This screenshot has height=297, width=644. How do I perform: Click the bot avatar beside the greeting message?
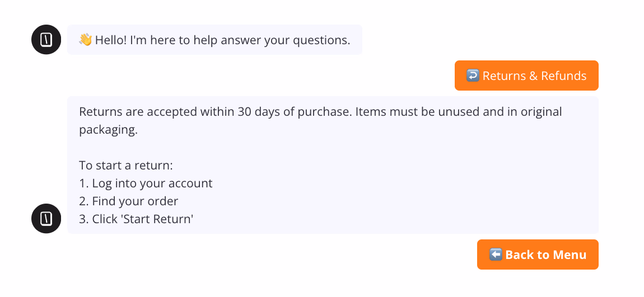[46, 40]
